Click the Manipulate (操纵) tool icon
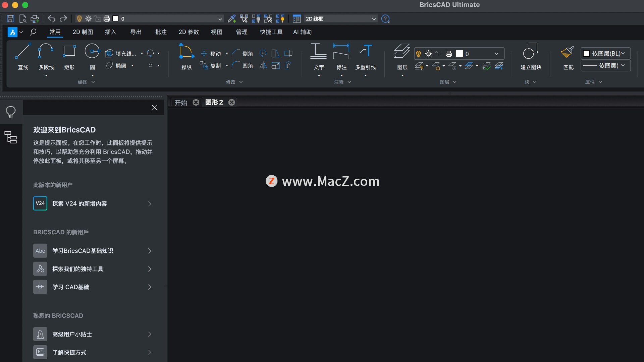 186,52
